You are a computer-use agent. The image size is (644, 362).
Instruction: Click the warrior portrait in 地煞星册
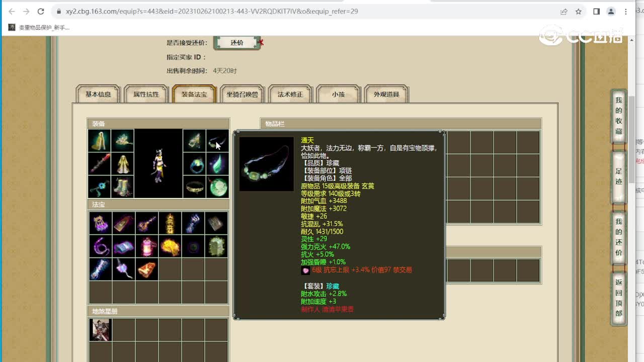pos(100,330)
